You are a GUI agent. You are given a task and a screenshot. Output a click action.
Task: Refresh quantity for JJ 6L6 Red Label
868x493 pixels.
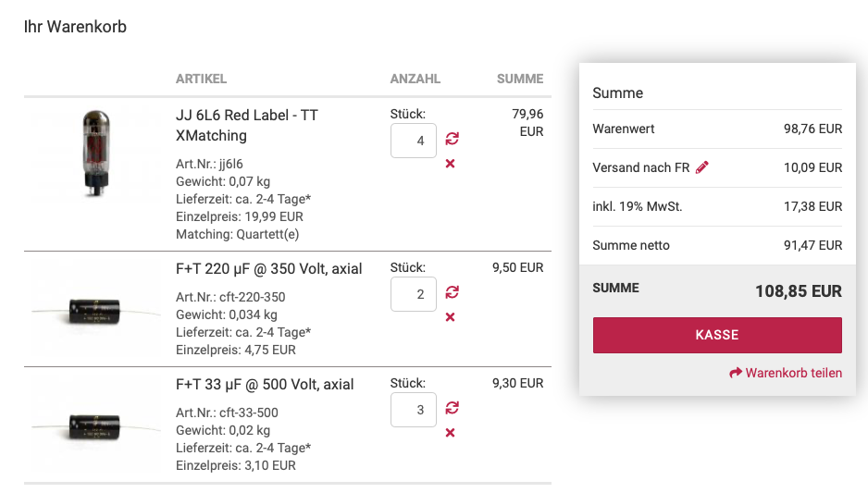tap(452, 139)
